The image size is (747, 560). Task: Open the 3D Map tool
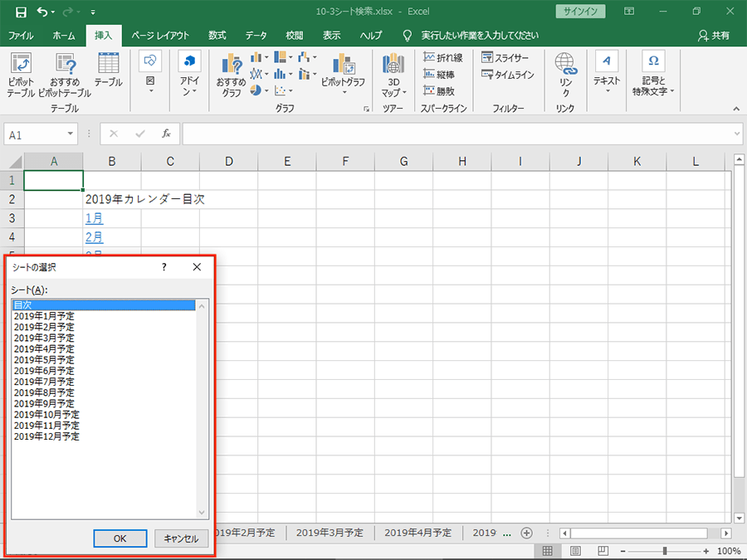pos(393,65)
